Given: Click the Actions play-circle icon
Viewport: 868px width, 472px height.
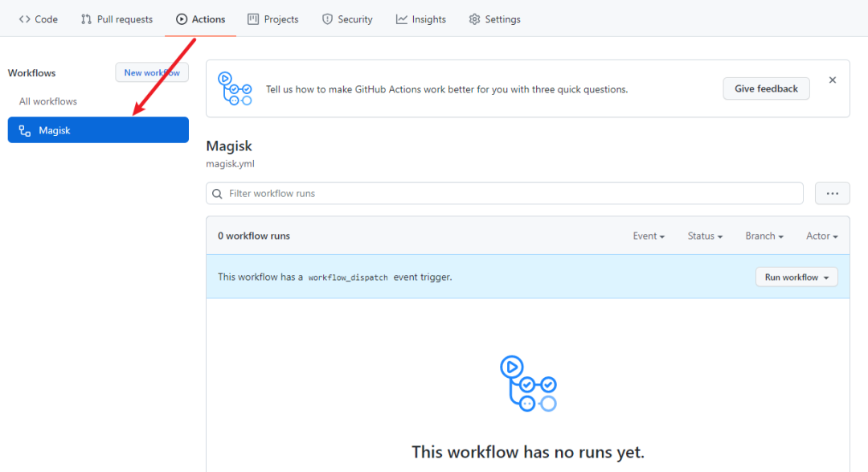Looking at the screenshot, I should tap(180, 18).
